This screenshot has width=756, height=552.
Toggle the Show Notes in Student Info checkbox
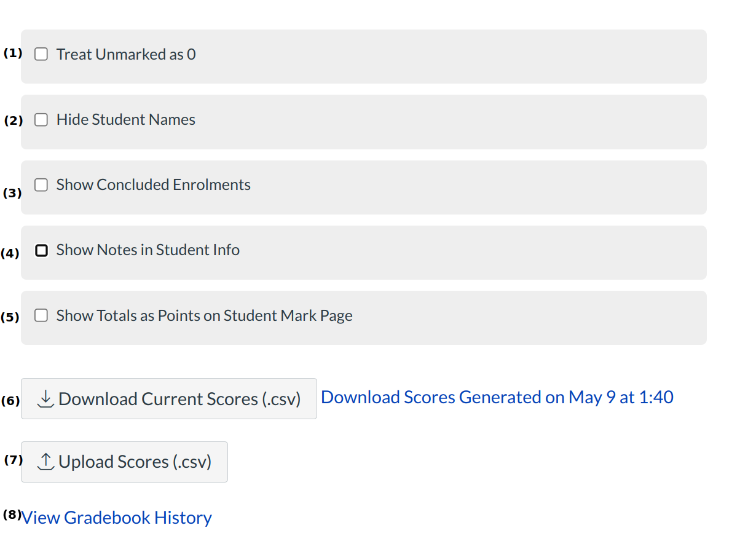(x=41, y=250)
